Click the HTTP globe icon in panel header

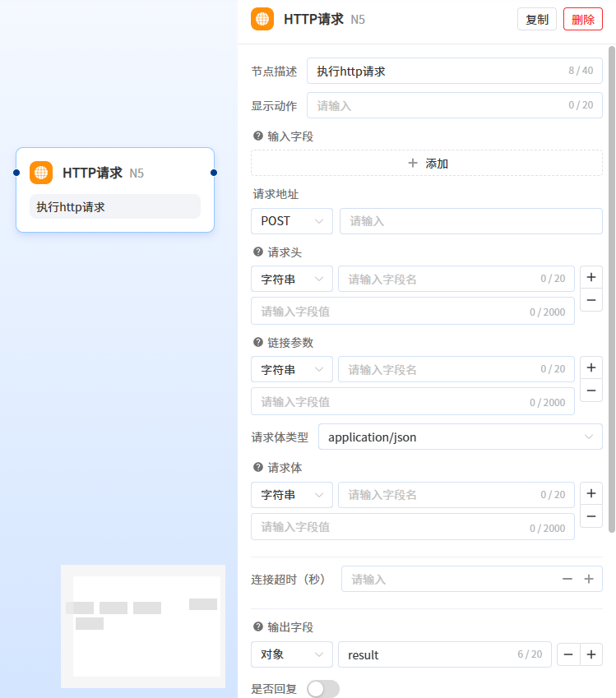(x=262, y=19)
